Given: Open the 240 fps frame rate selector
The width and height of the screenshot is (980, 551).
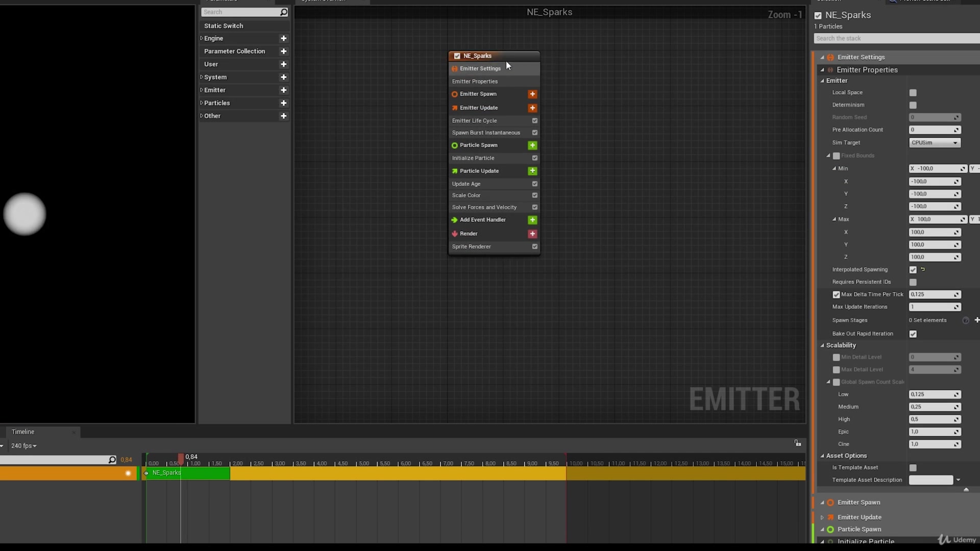Looking at the screenshot, I should coord(24,445).
